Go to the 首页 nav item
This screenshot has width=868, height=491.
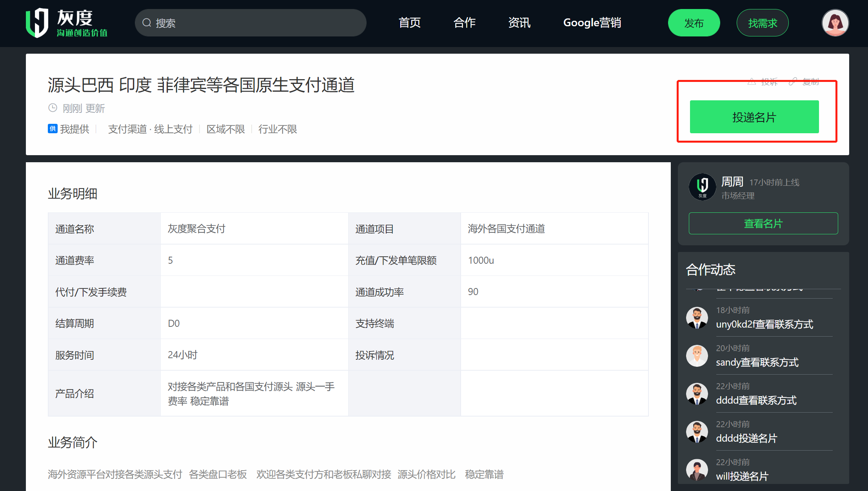pyautogui.click(x=409, y=23)
